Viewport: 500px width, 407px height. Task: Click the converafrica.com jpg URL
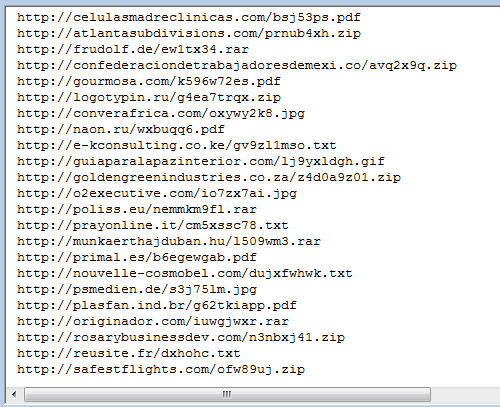click(x=161, y=113)
